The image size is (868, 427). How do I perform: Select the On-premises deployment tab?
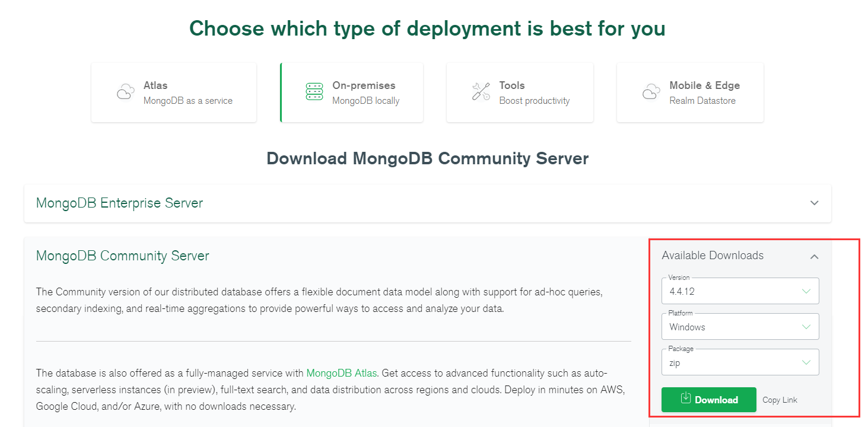tap(351, 93)
